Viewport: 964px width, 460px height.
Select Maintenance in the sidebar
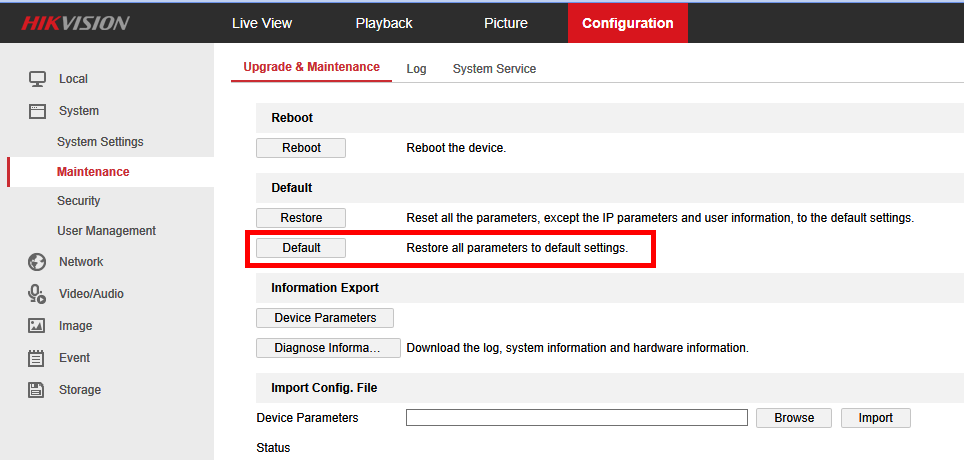pos(93,172)
